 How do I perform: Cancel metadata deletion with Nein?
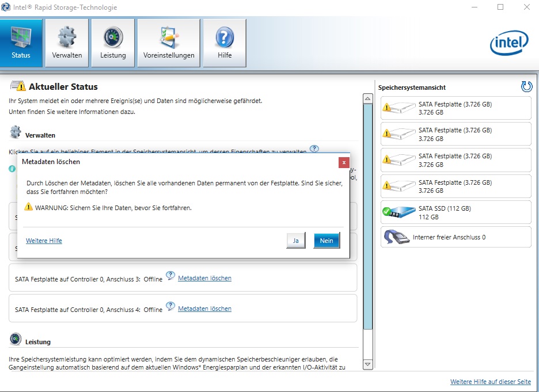(x=327, y=241)
